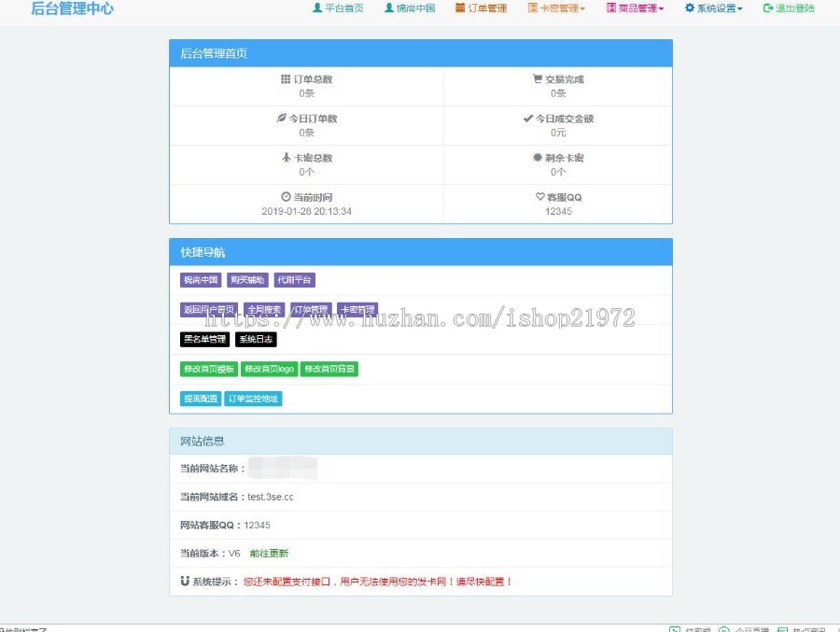Click the user icon beside 平台首页
The height and width of the screenshot is (632, 840).
317,8
